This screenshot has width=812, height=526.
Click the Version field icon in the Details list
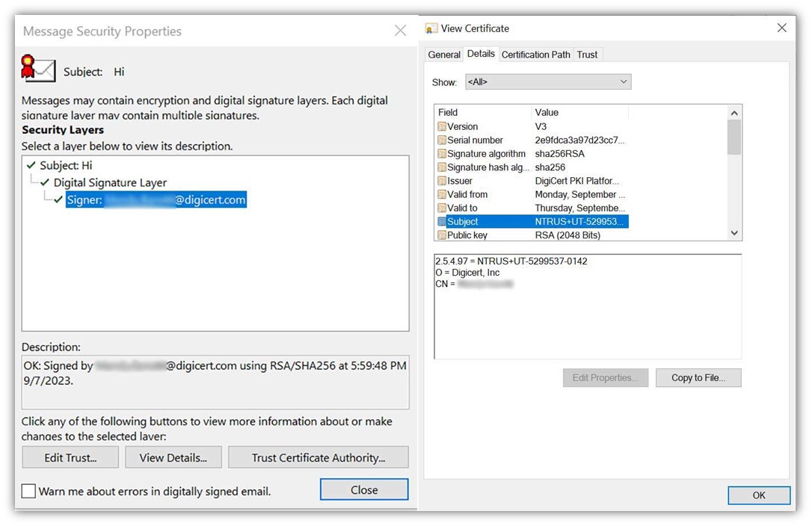coord(443,126)
